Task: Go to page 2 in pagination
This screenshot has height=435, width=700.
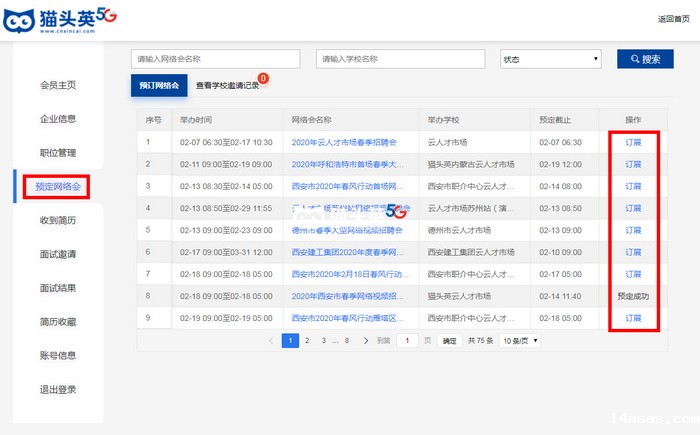Action: point(307,340)
